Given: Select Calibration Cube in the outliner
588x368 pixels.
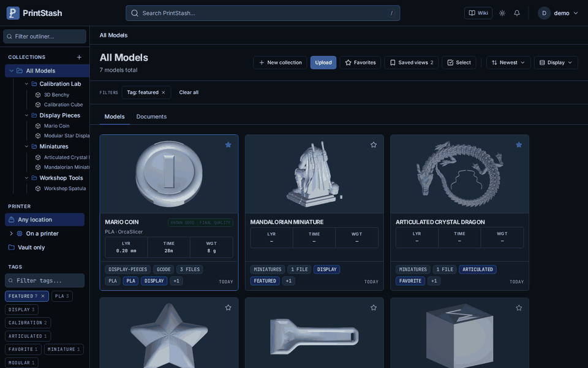Looking at the screenshot, I should click(x=63, y=104).
